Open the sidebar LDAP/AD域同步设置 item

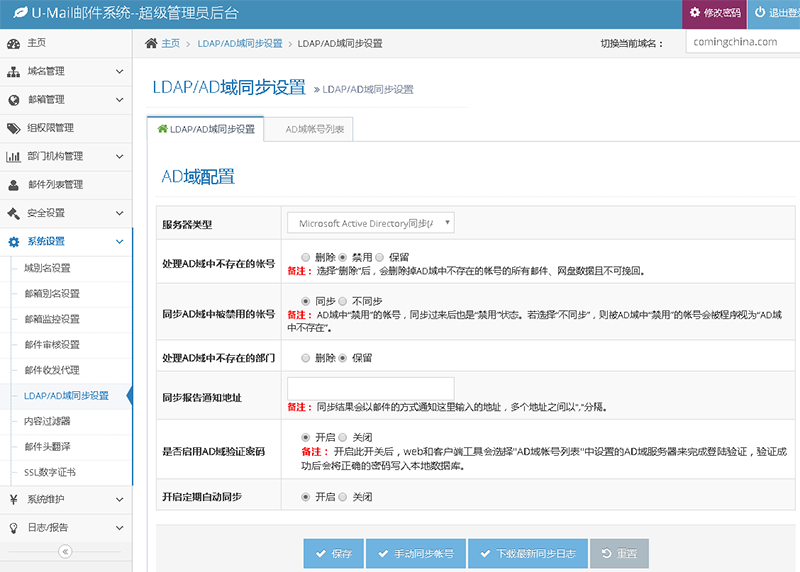click(66, 395)
